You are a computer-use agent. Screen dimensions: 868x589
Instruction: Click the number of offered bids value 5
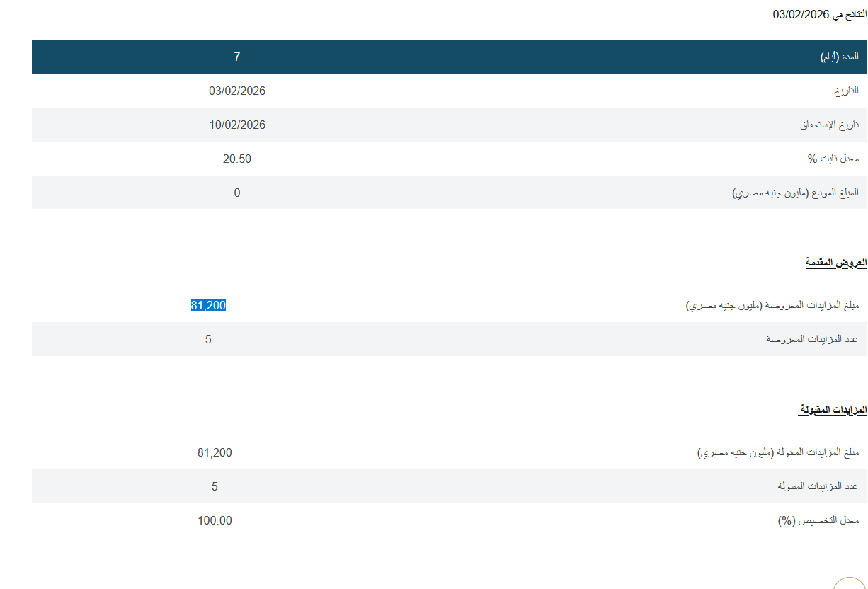point(208,339)
